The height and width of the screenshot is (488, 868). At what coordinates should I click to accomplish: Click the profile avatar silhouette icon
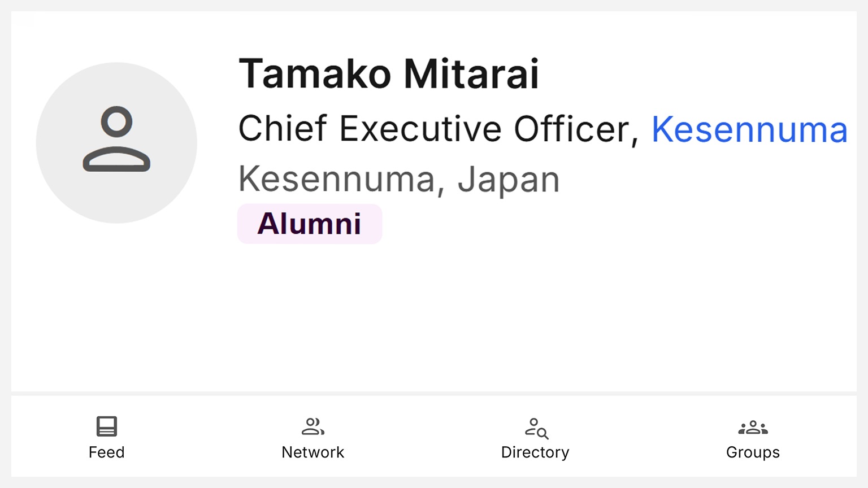point(116,142)
